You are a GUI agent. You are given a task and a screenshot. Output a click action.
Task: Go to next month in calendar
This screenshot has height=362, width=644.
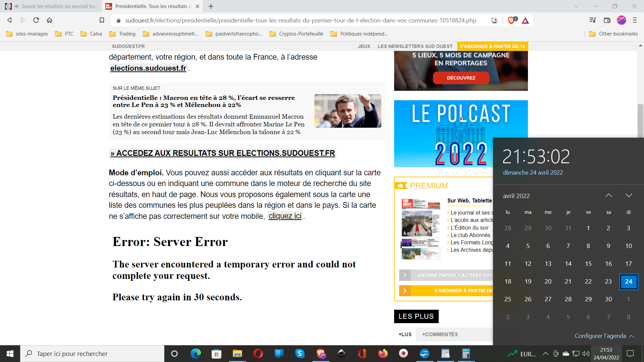coord(629,196)
